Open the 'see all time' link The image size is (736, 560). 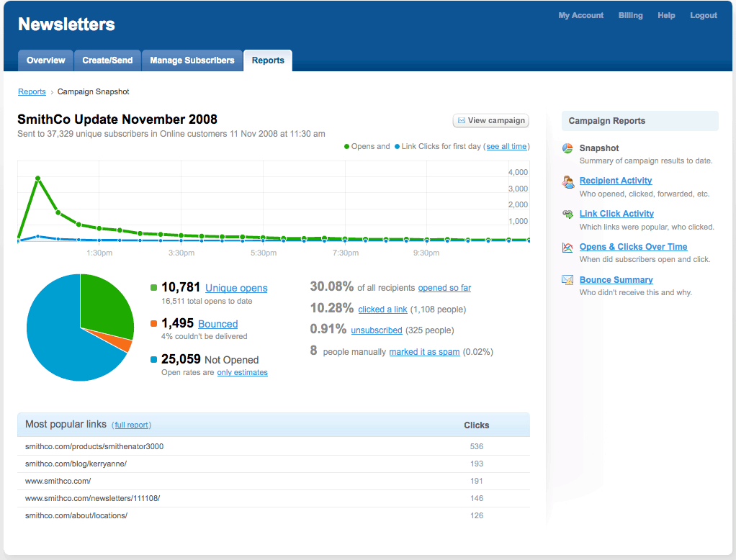click(x=506, y=147)
